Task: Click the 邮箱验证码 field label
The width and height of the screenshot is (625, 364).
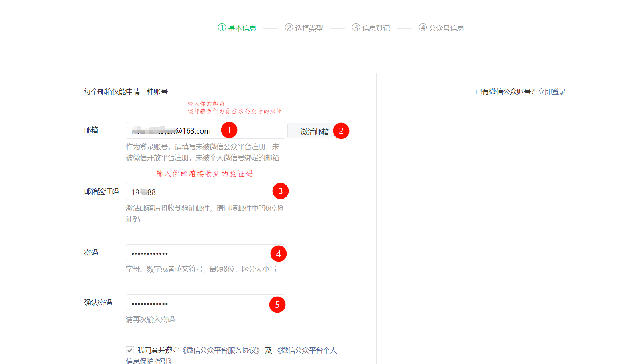Action: [101, 191]
